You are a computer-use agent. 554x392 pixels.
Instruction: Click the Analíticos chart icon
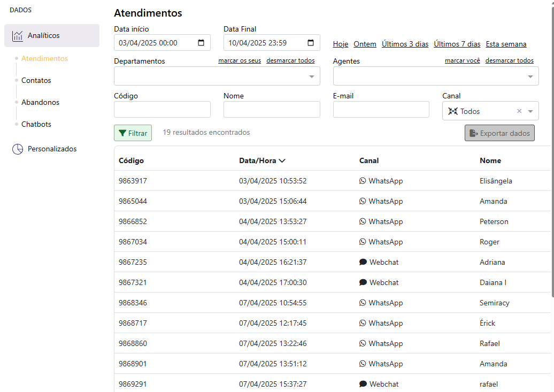tap(17, 36)
